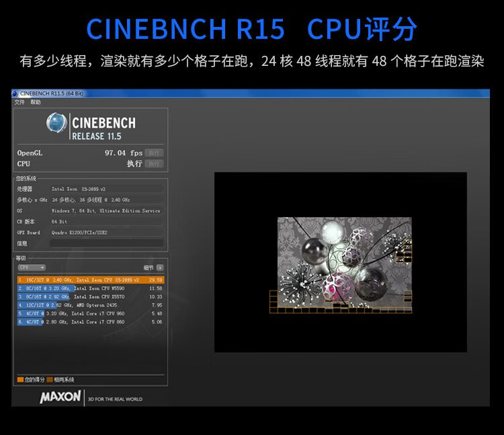Click the 您的得分 orange legend swatch
The image size is (504, 435).
tap(20, 380)
